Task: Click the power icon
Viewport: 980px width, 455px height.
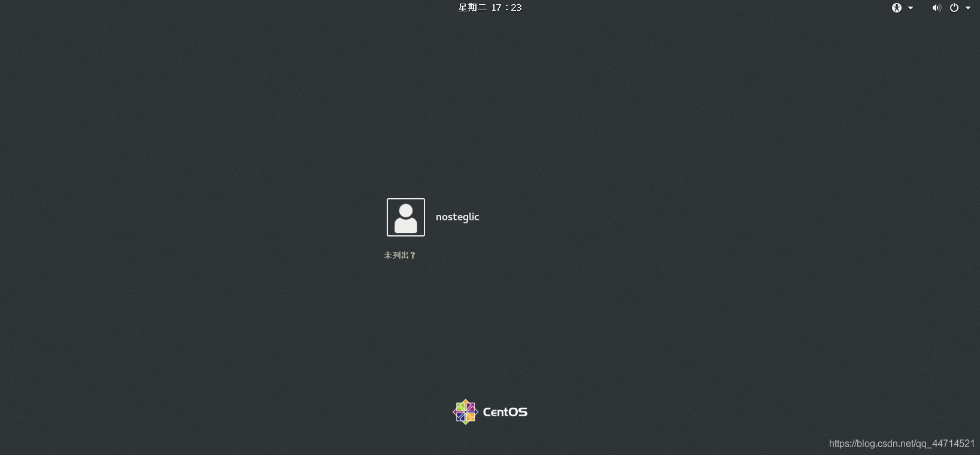Action: 954,8
